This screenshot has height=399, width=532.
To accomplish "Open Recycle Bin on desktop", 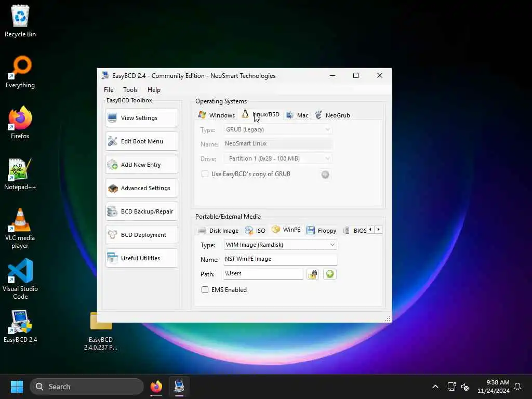I will pos(20,21).
